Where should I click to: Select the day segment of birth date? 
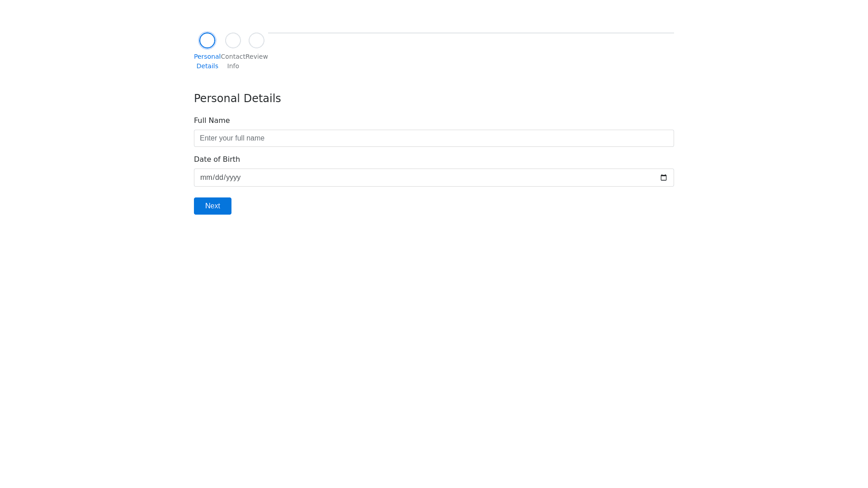click(218, 178)
